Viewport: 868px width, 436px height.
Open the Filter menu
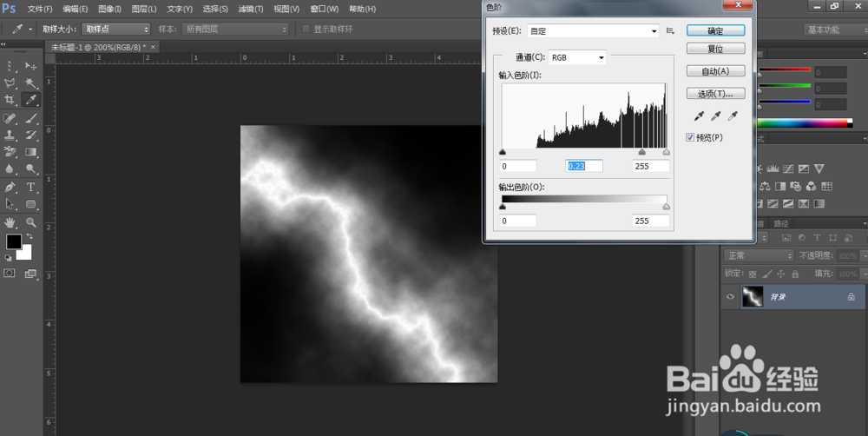point(251,9)
